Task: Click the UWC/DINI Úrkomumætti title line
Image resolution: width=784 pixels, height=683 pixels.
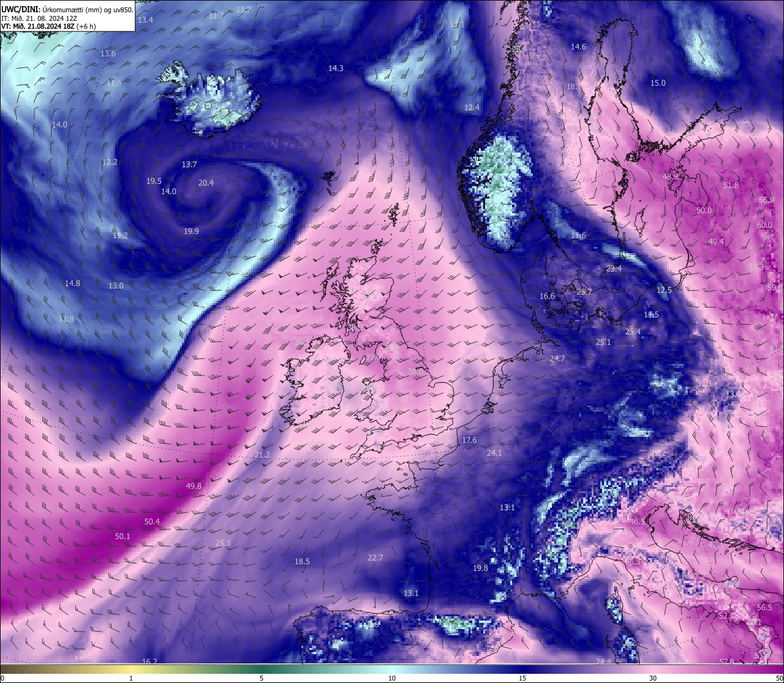Action: click(67, 9)
